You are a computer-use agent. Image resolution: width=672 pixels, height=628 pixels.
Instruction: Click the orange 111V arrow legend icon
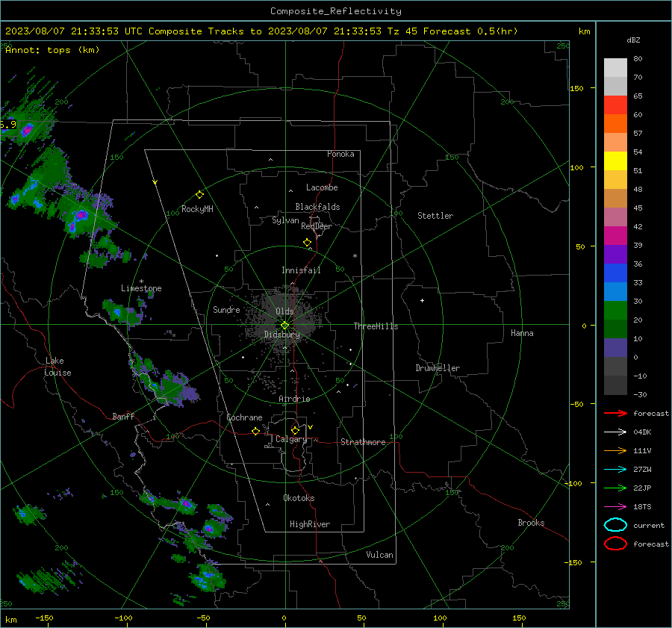615,450
